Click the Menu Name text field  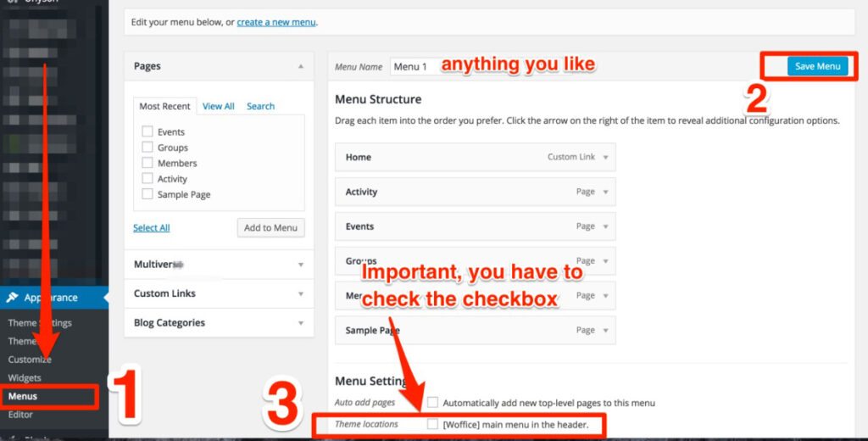413,66
